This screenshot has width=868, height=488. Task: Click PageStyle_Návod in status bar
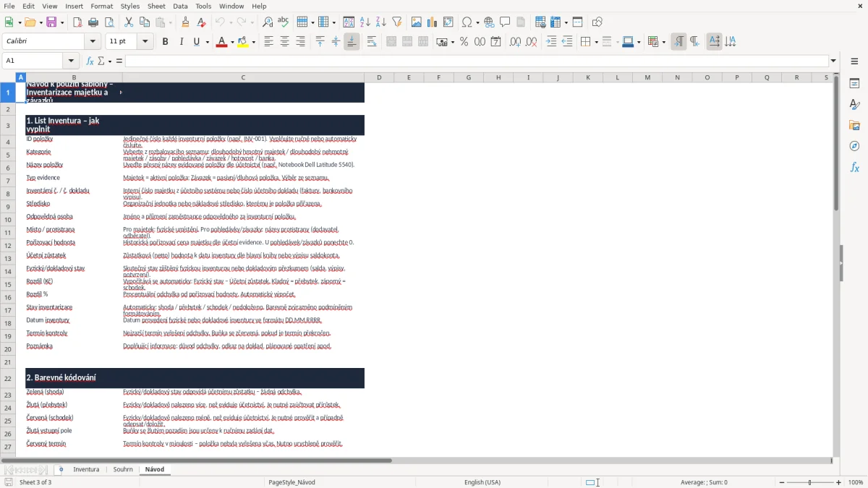pyautogui.click(x=292, y=482)
